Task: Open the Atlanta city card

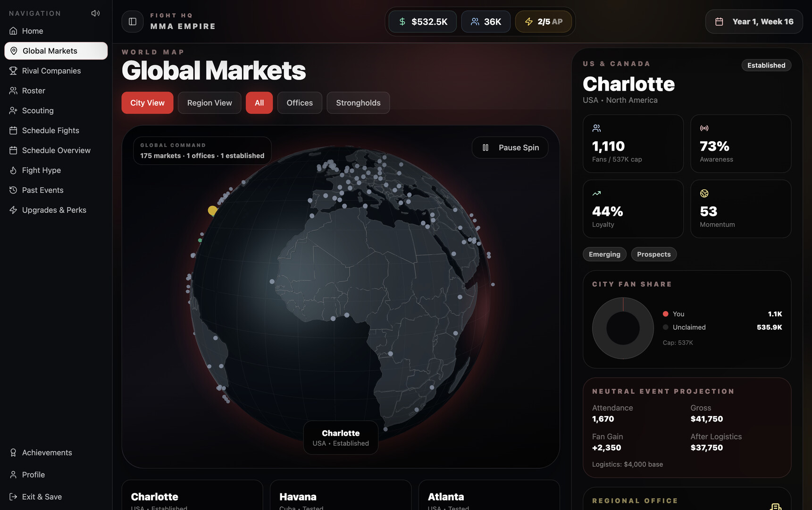Action: (489, 495)
